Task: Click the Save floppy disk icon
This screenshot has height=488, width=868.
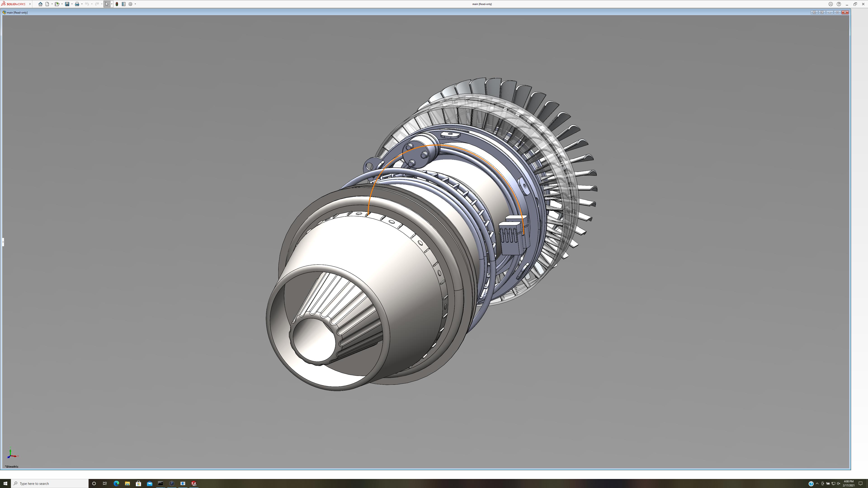Action: [x=67, y=4]
